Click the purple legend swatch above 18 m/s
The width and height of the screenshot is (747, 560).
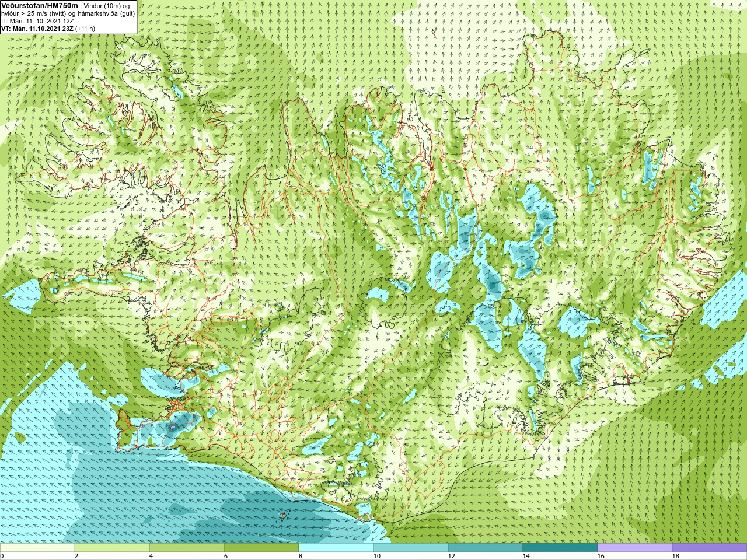[710, 548]
